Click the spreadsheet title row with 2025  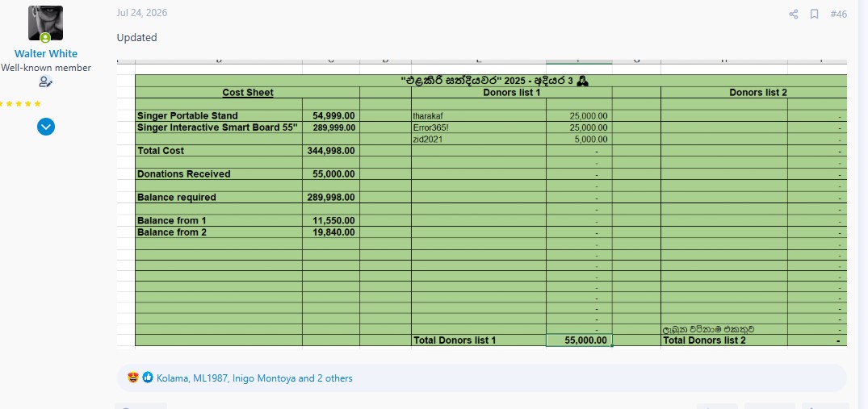(x=491, y=81)
